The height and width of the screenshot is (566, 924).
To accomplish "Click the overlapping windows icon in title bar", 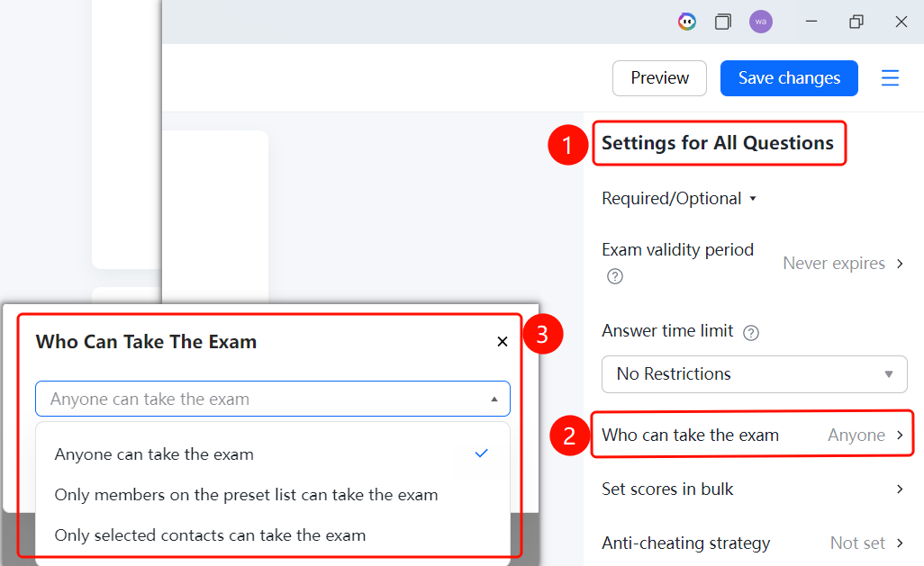I will click(723, 22).
